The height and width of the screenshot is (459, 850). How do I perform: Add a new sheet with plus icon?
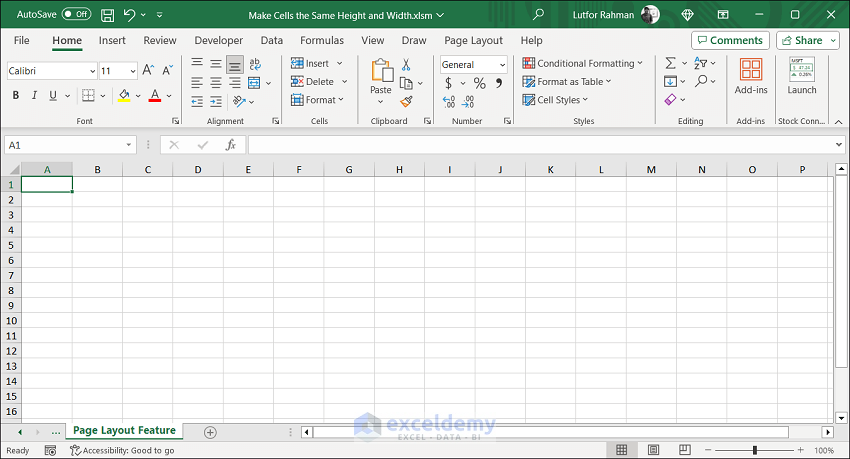click(x=210, y=432)
